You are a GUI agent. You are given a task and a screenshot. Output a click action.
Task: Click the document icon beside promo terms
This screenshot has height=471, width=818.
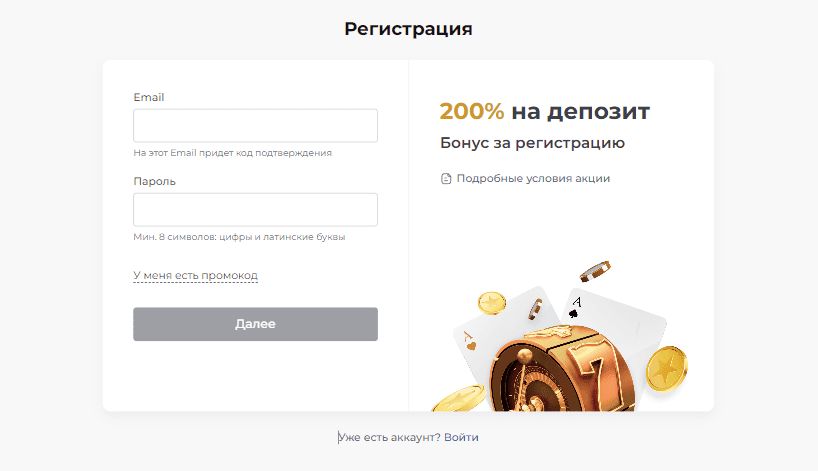click(446, 179)
